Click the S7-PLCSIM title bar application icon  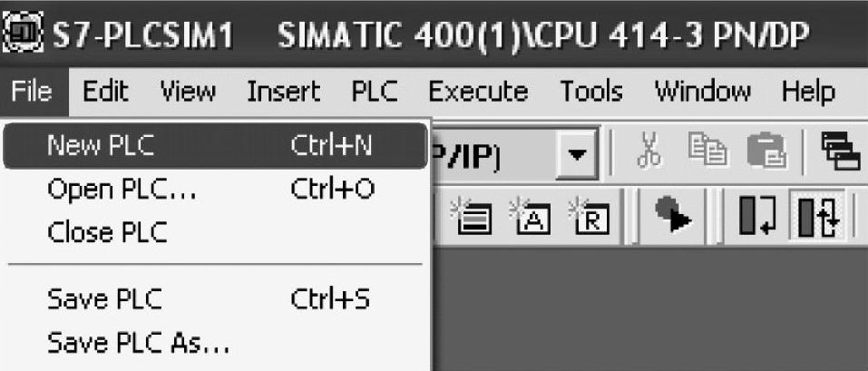pos(22,34)
